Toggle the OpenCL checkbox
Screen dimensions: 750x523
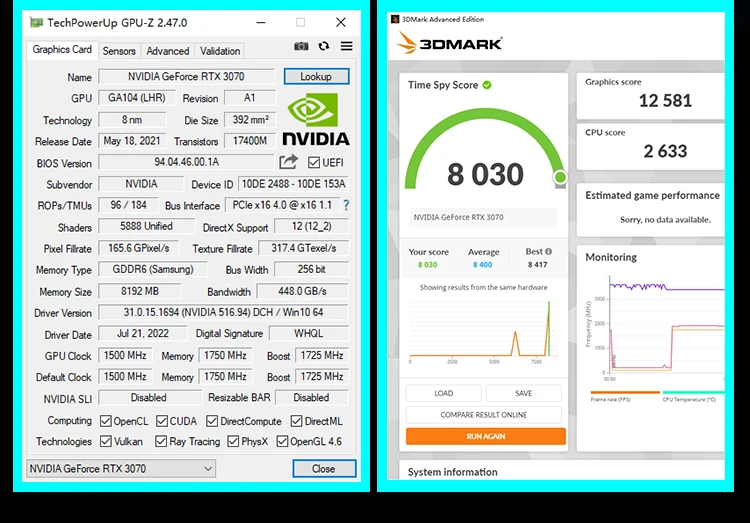click(x=106, y=421)
